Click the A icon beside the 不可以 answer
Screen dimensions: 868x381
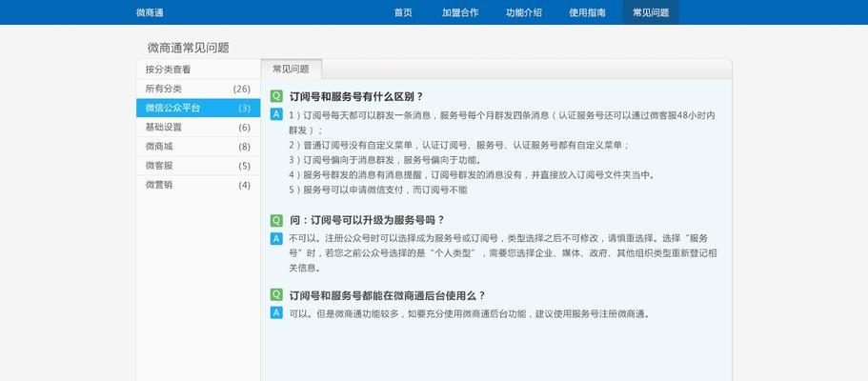tap(276, 239)
